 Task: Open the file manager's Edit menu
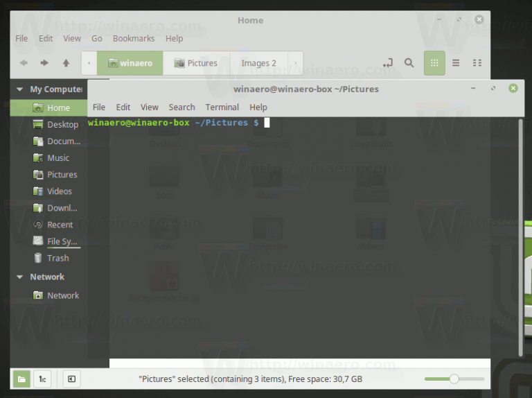point(46,38)
